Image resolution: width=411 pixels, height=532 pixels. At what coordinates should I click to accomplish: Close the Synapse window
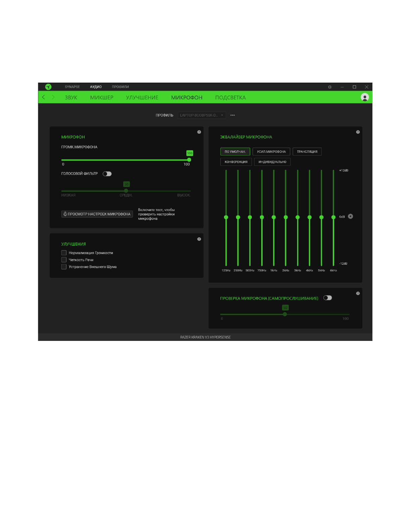367,87
